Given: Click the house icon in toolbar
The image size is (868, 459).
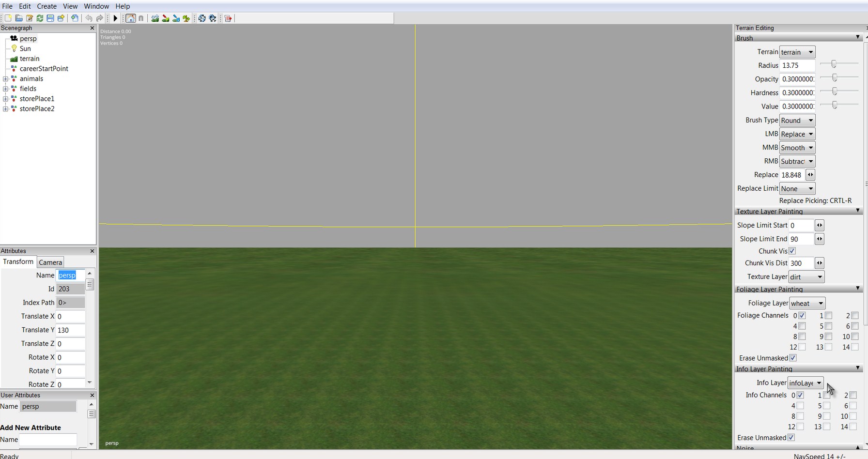Looking at the screenshot, I should [x=130, y=18].
